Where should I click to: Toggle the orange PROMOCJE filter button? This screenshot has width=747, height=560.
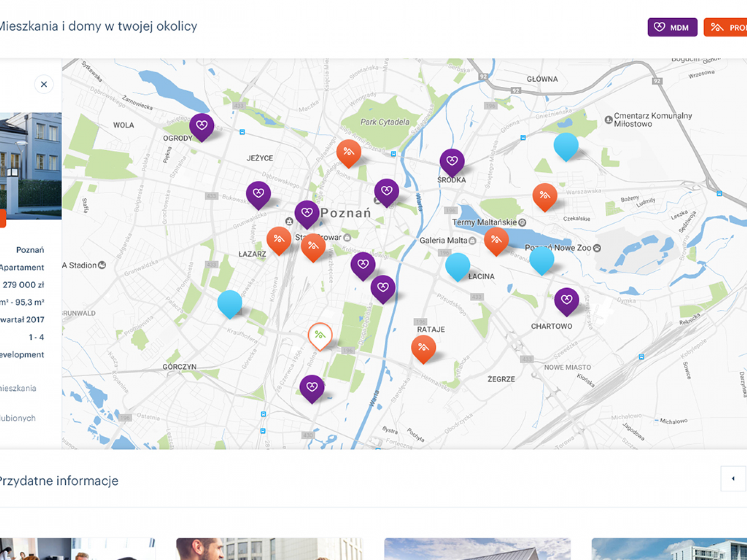725,27
